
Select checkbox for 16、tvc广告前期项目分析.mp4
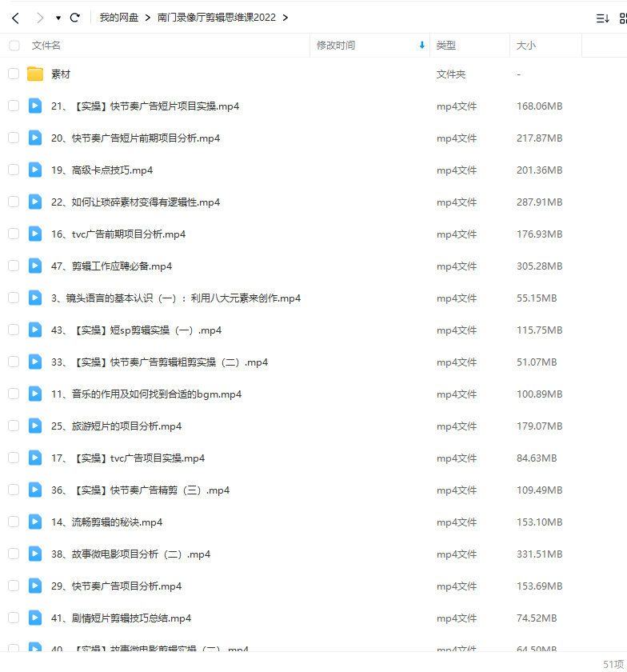click(x=14, y=234)
